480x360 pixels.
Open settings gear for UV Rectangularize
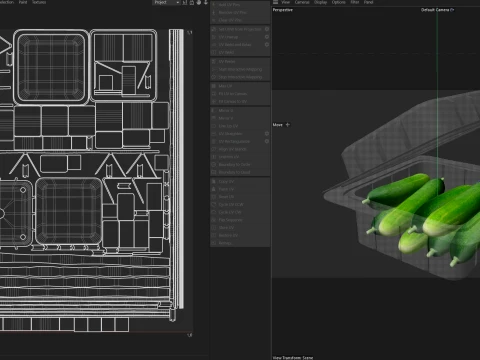click(267, 141)
